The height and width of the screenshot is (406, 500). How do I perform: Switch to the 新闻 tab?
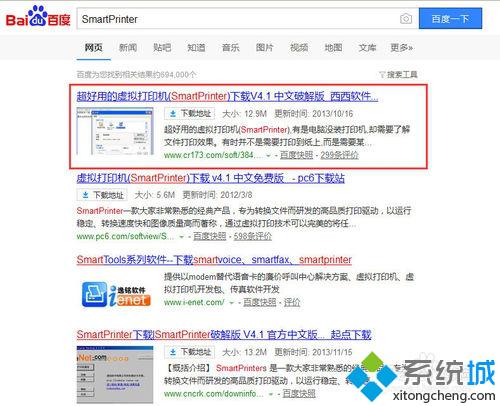pos(128,48)
